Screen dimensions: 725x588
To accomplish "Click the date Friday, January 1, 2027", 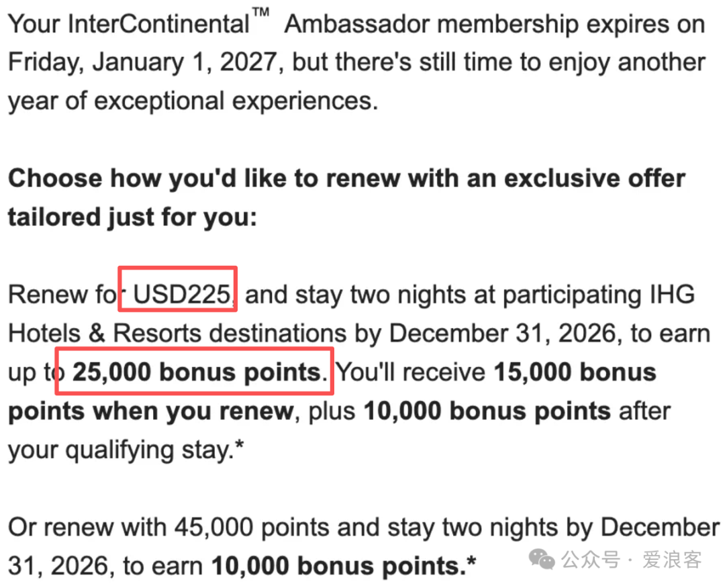I will pos(143,62).
